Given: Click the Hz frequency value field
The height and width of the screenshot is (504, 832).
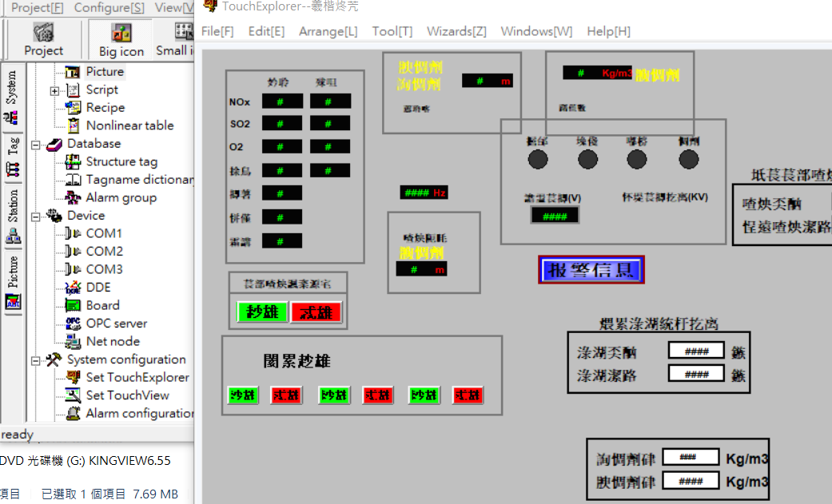Looking at the screenshot, I should coord(424,192).
